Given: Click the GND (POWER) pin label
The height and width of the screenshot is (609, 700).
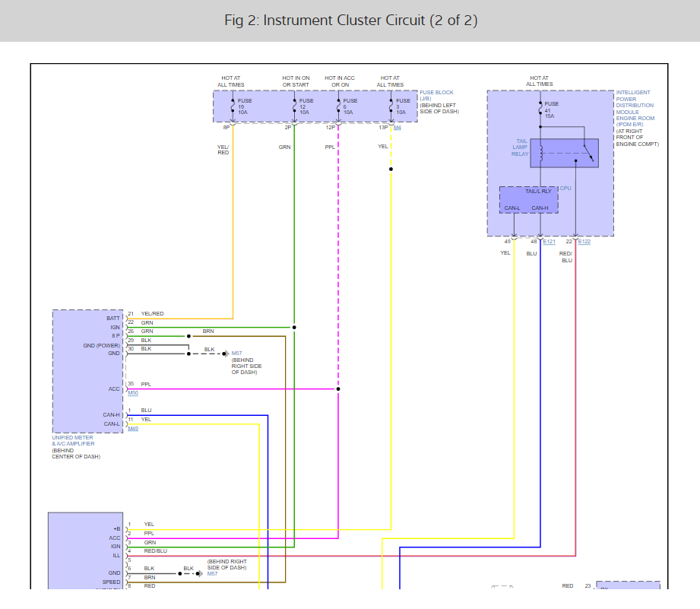Looking at the screenshot, I should click(101, 346).
